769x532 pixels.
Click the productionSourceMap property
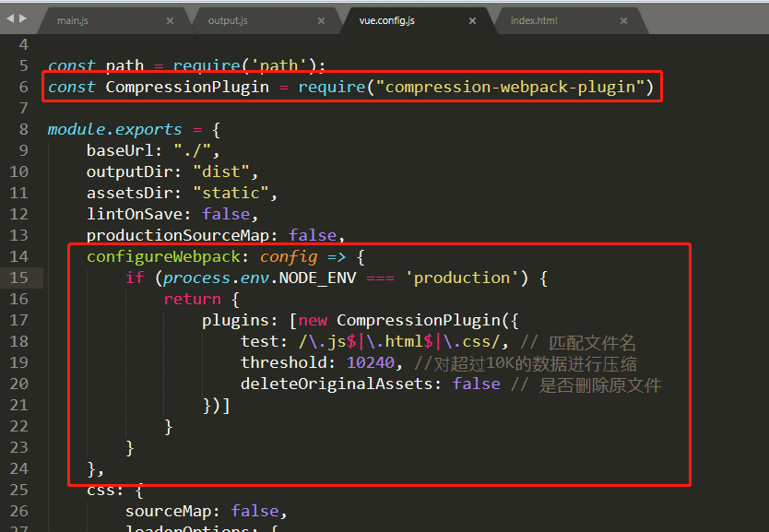(178, 235)
